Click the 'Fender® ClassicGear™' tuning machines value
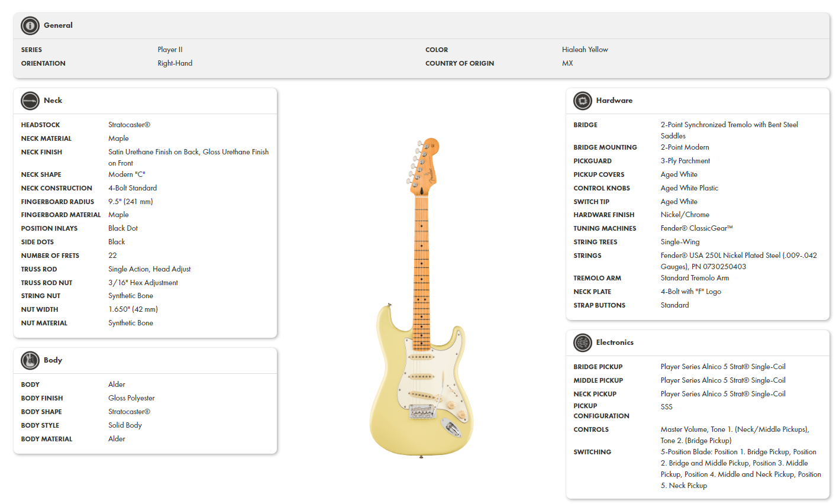This screenshot has height=504, width=836. (696, 228)
